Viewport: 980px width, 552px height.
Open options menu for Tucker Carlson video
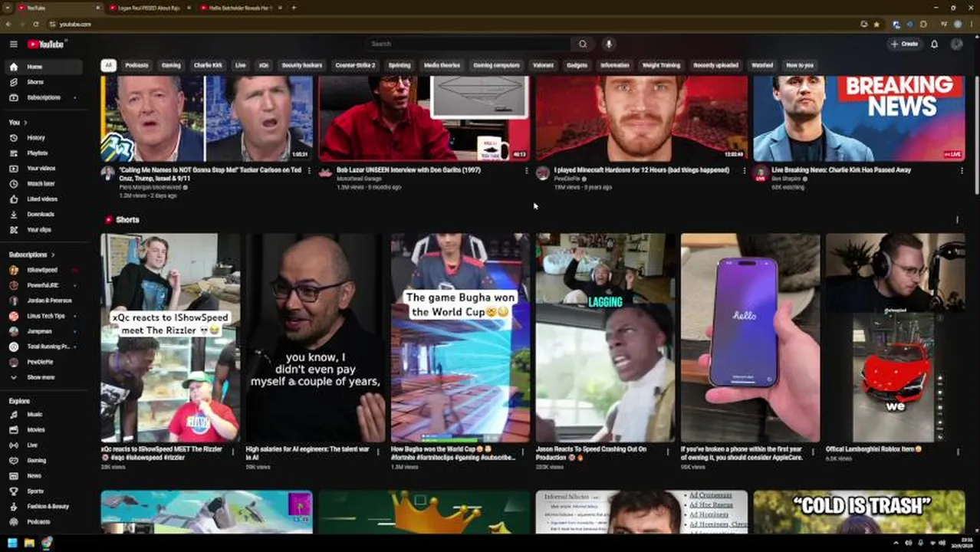309,171
